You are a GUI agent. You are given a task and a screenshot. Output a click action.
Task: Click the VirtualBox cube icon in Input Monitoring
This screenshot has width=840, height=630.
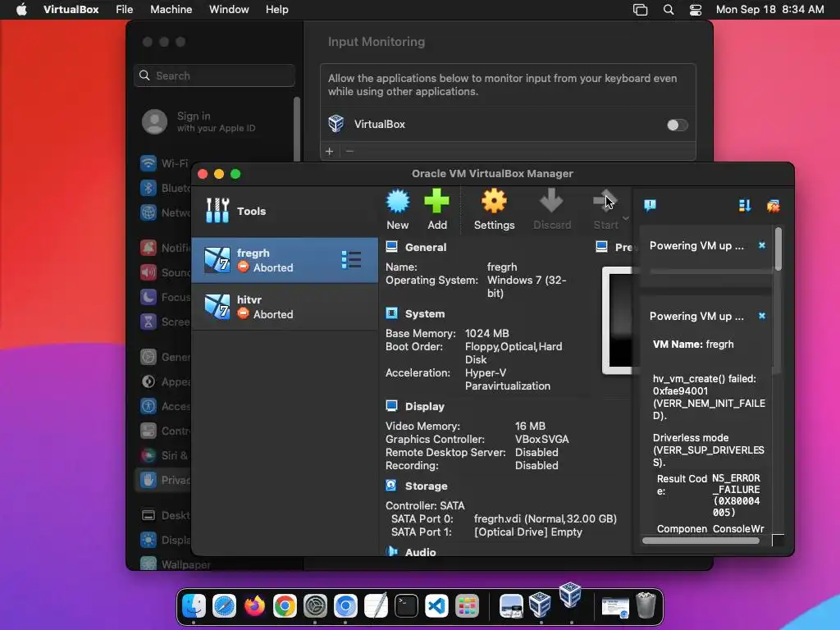(336, 124)
